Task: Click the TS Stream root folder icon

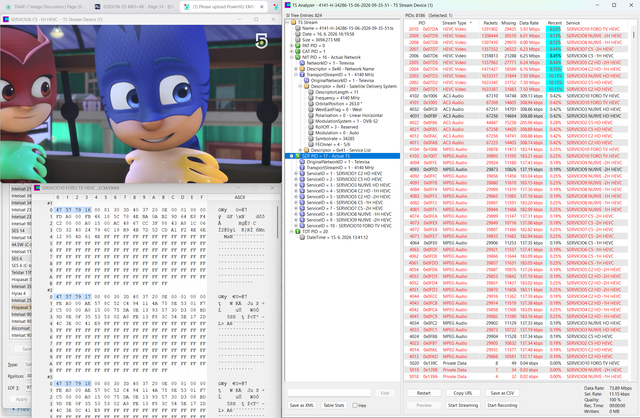Action: click(293, 22)
